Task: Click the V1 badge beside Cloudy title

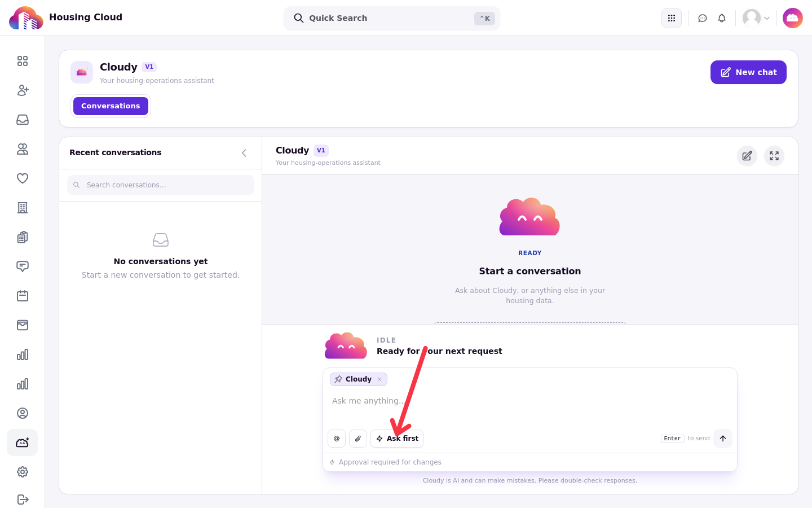Action: [x=149, y=67]
